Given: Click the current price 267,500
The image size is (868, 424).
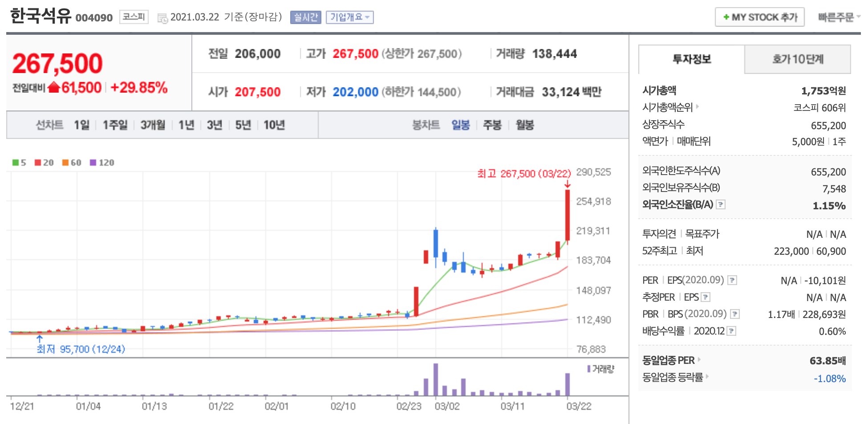Looking at the screenshot, I should 57,63.
